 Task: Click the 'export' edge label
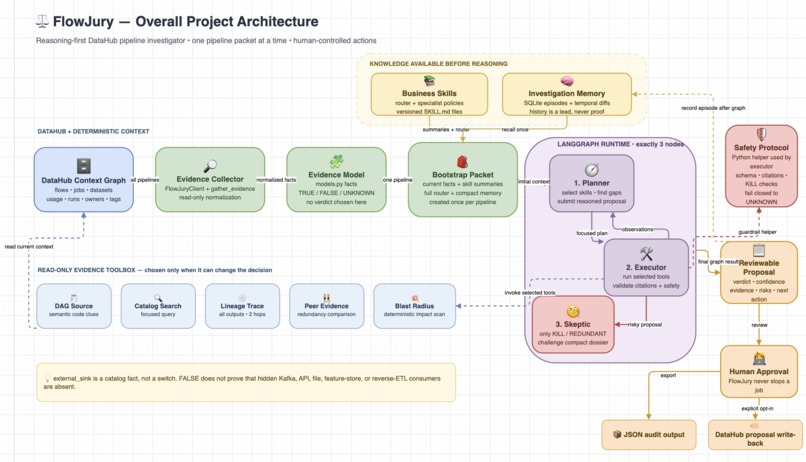[668, 376]
